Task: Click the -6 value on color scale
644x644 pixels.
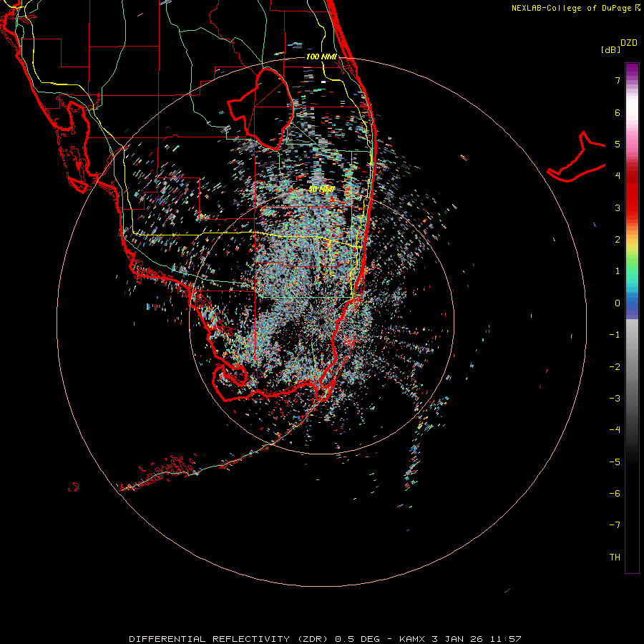Action: point(615,494)
